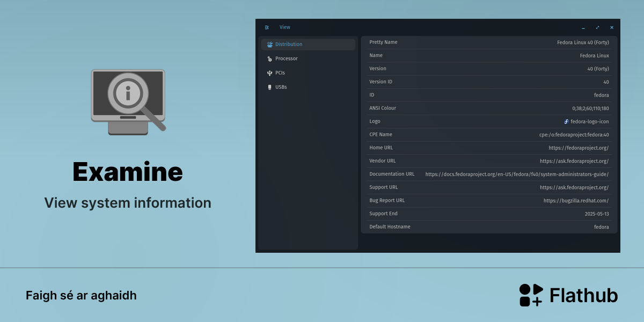Choose the PCIs USB-trident icon
Screen dimensions: 644x322
270,73
